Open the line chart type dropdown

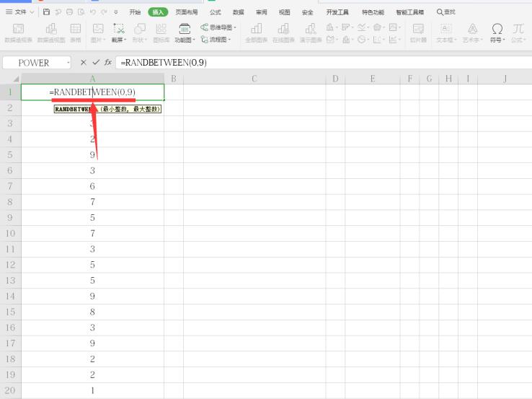click(x=364, y=27)
